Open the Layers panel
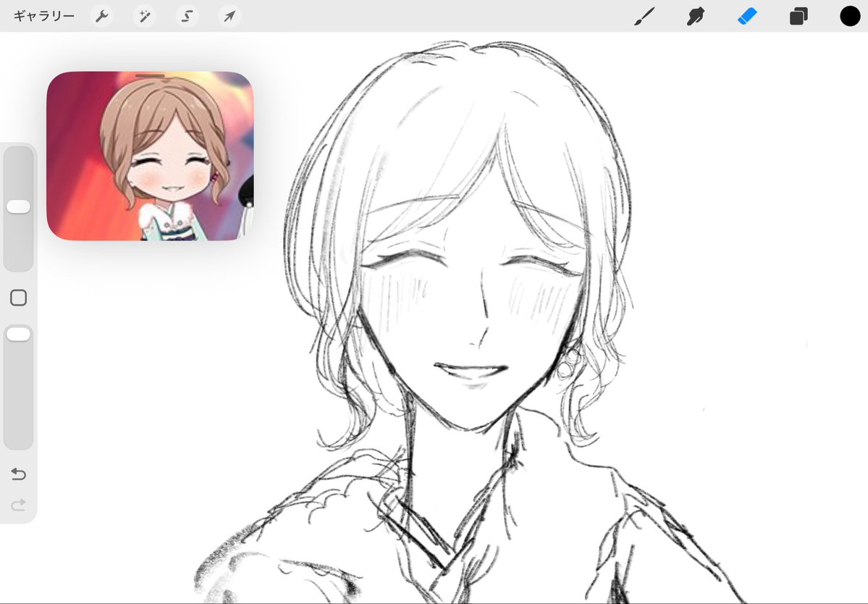 point(799,16)
